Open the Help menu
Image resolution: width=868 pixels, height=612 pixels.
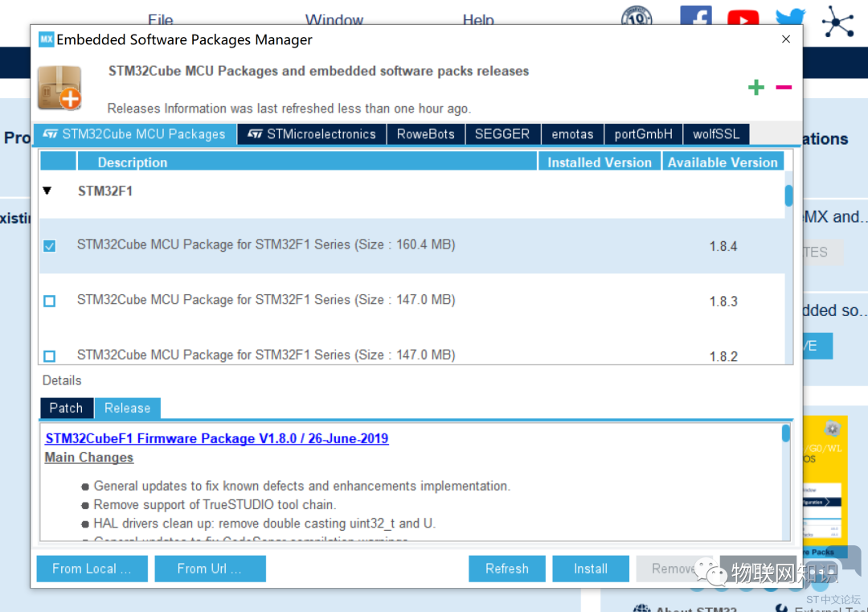coord(478,20)
